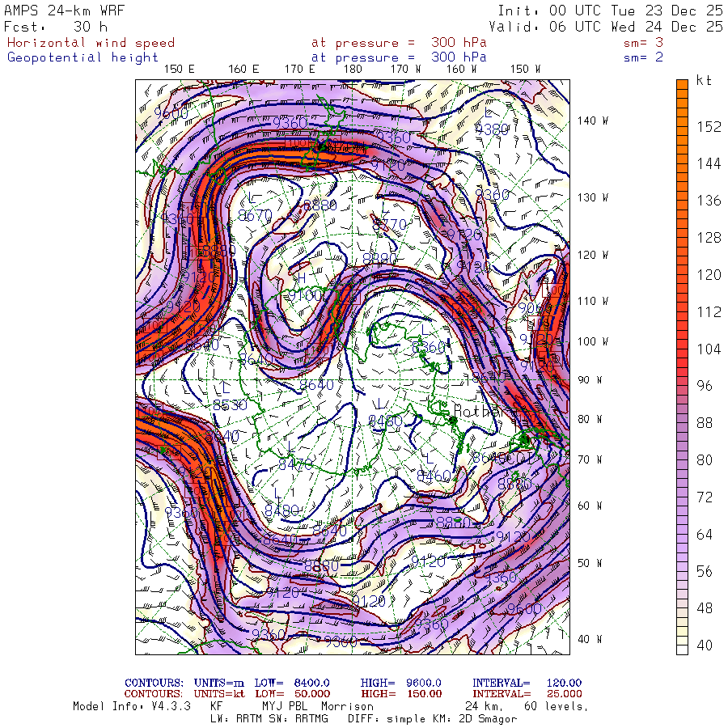Viewport: 728px width, 728px height.
Task: Click the MYJ PBL scheme text
Action: click(x=284, y=706)
